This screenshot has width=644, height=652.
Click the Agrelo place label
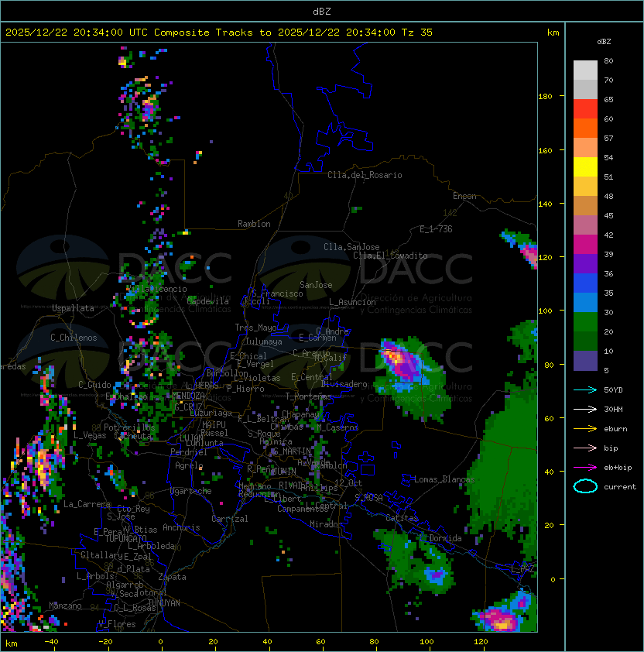[189, 465]
